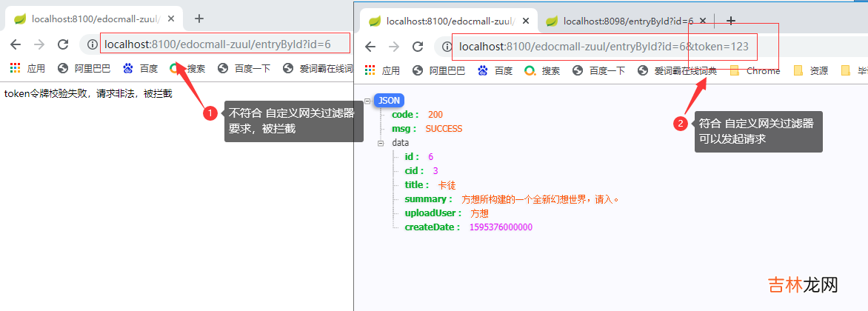This screenshot has width=868, height=311.
Task: Collapse the root JSON node
Action: (367, 100)
